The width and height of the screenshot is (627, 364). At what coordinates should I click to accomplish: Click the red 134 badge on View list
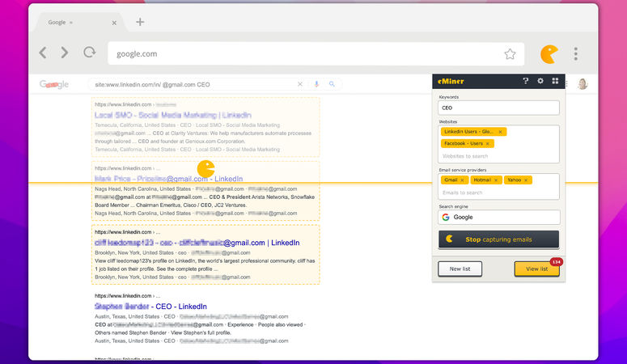pos(557,262)
